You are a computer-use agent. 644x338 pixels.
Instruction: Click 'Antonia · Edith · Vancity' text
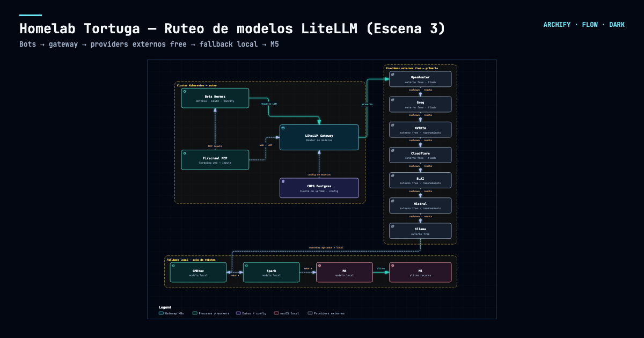215,101
